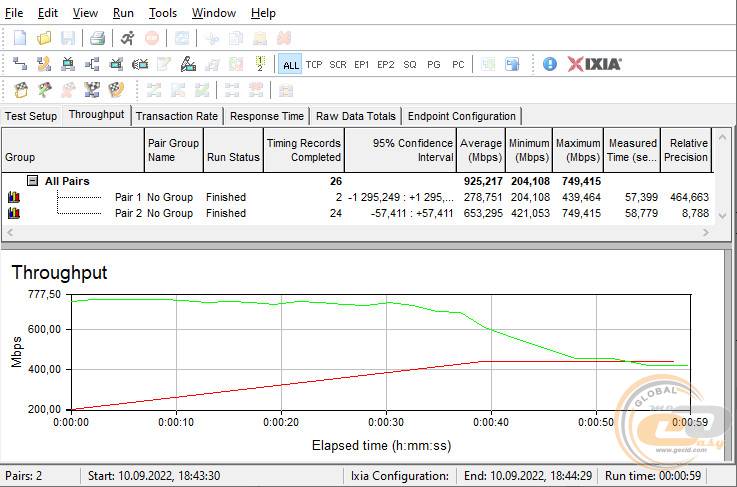Switch to the Endpoint Configuration tab
This screenshot has width=737, height=487.
(x=462, y=116)
